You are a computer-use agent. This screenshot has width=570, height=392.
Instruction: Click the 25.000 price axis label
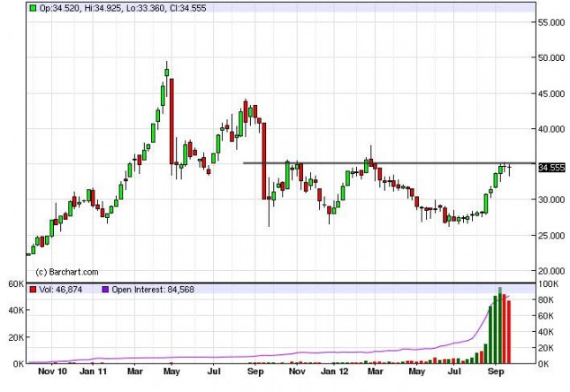(x=551, y=236)
